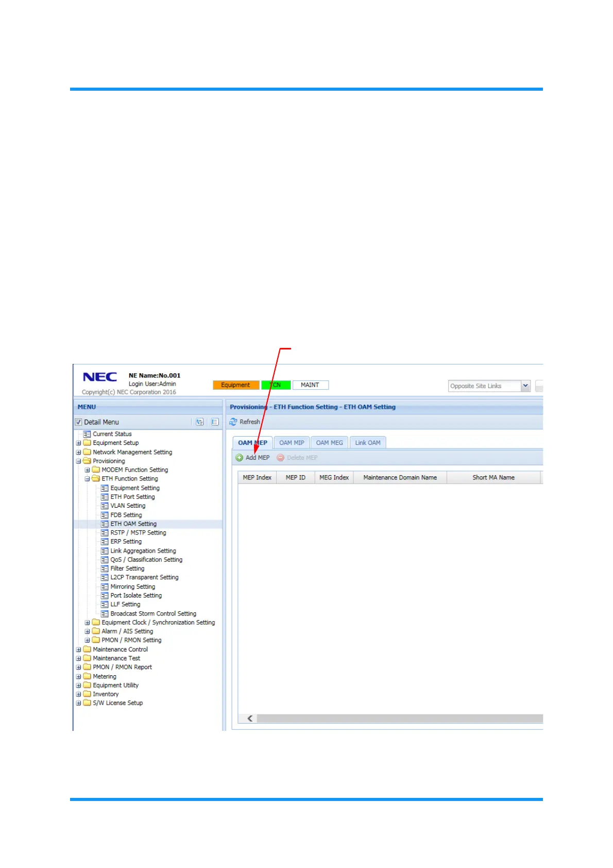The width and height of the screenshot is (613, 868).
Task: Switch to the OAM MEP tab
Action: click(x=252, y=443)
